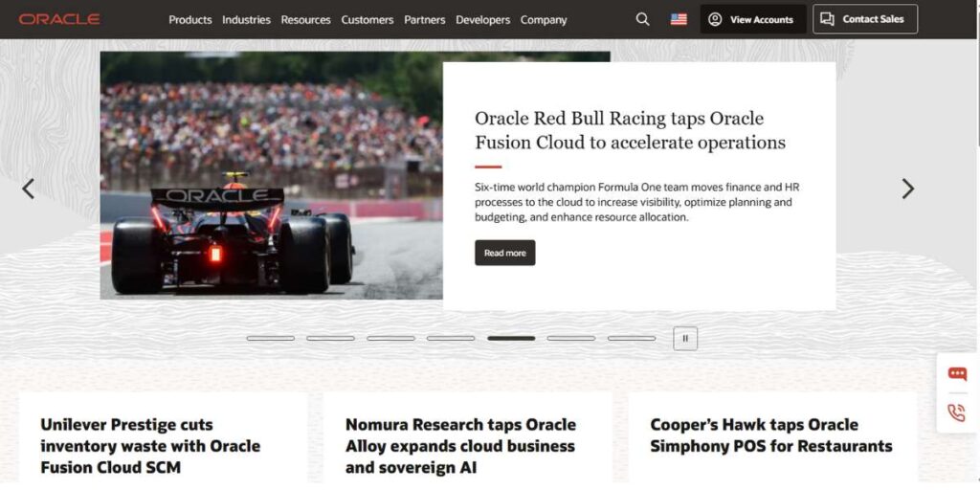980x490 pixels.
Task: Select the third carousel slide indicator
Action: pos(390,338)
